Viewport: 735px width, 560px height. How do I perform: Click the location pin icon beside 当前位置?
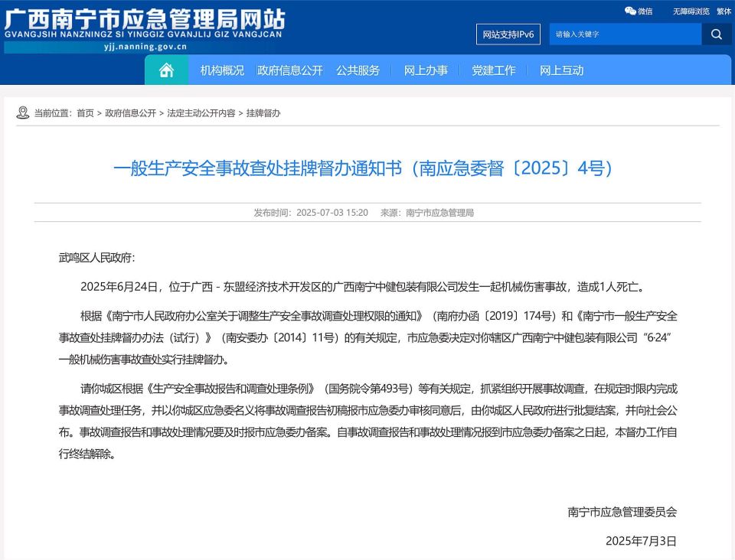click(x=22, y=113)
